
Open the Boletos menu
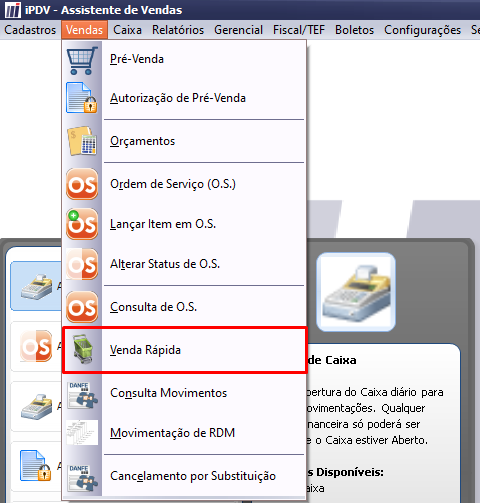pos(354,30)
